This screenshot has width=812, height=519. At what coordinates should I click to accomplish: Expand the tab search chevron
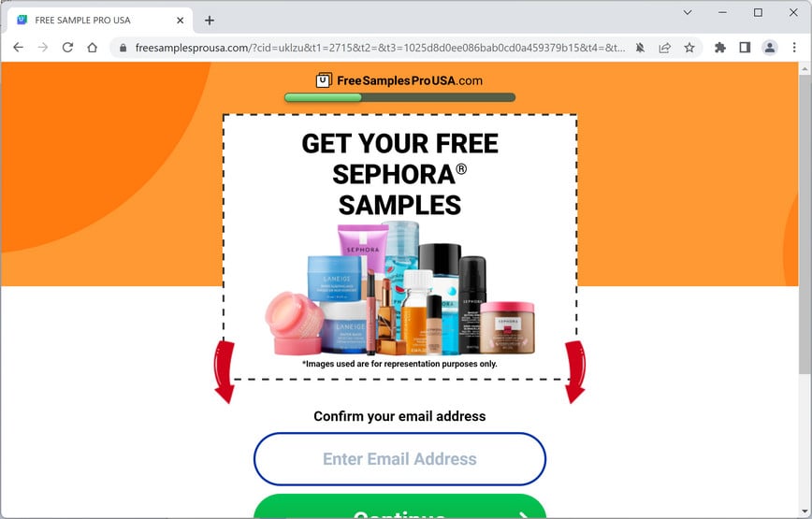[688, 12]
